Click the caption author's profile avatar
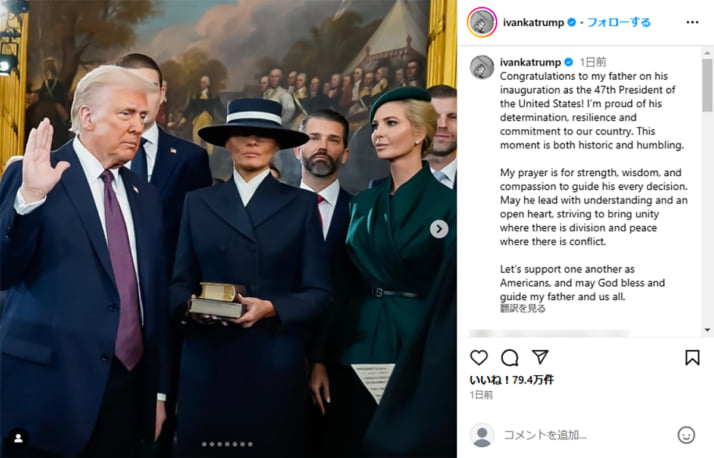This screenshot has height=458, width=714. 482,67
